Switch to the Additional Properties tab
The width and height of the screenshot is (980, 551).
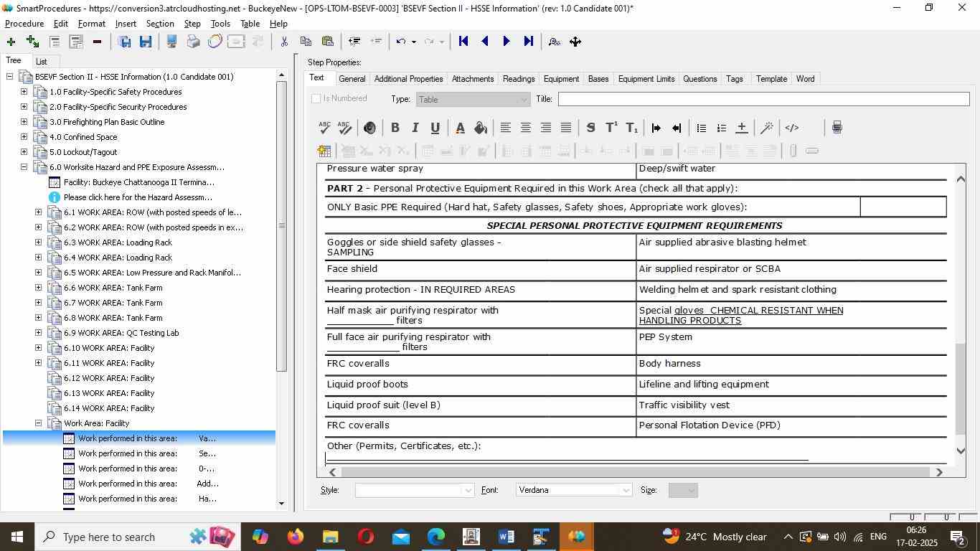pos(408,79)
